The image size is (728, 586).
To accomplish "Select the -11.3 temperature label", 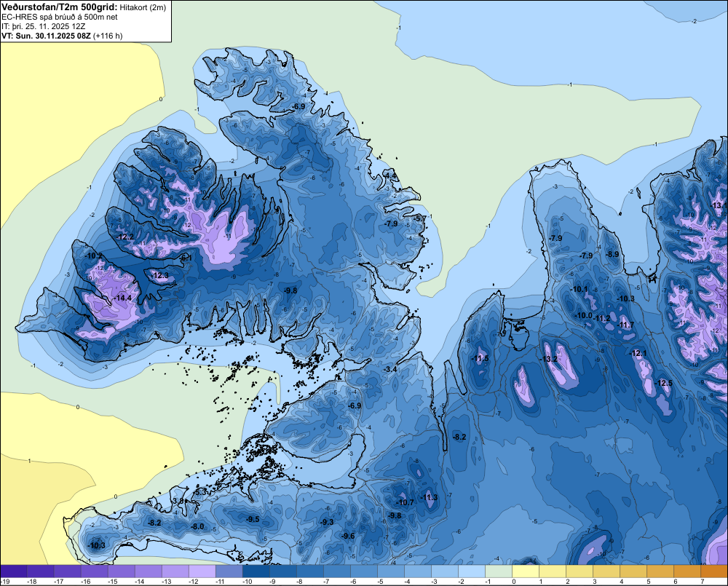I will [x=429, y=497].
